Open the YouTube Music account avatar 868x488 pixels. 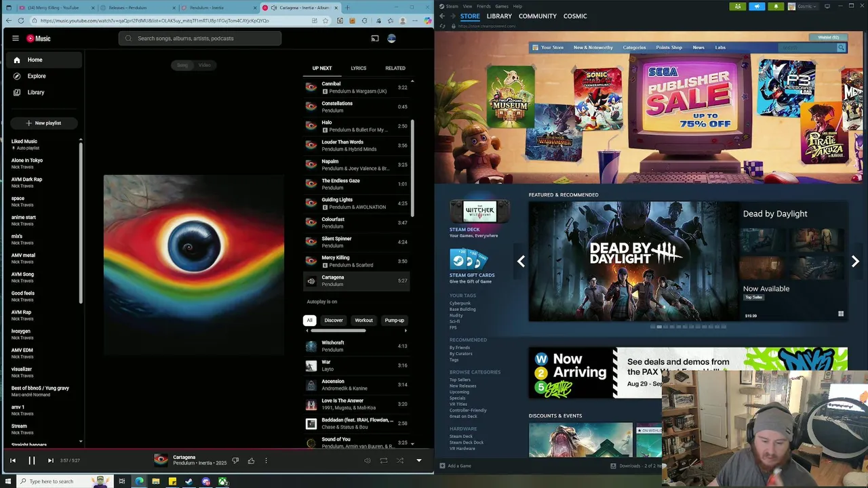[x=391, y=39]
